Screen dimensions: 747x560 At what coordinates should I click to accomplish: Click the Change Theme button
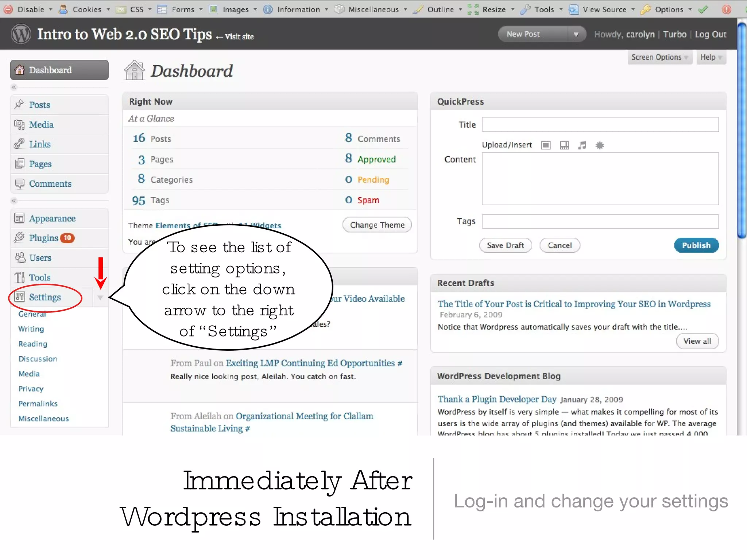coord(377,225)
